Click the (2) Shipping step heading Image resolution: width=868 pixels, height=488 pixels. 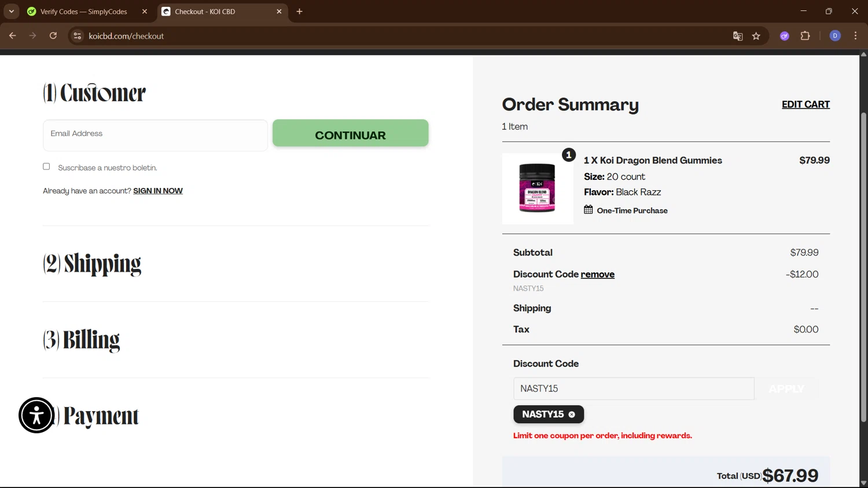click(92, 264)
